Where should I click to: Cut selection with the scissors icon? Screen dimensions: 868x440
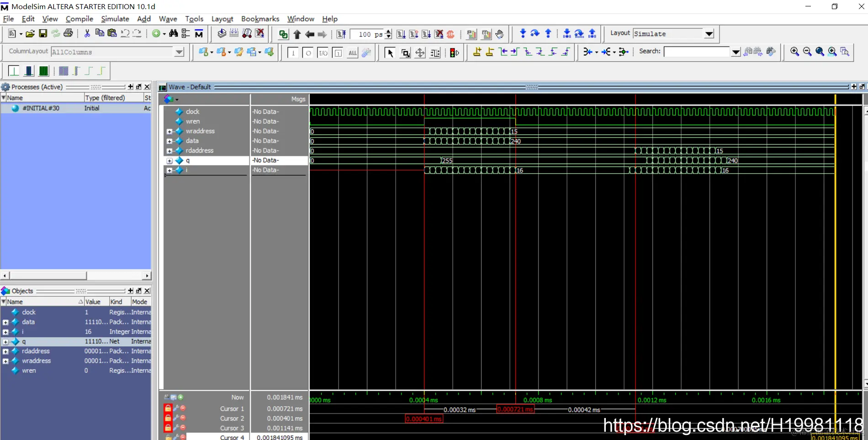click(x=87, y=33)
